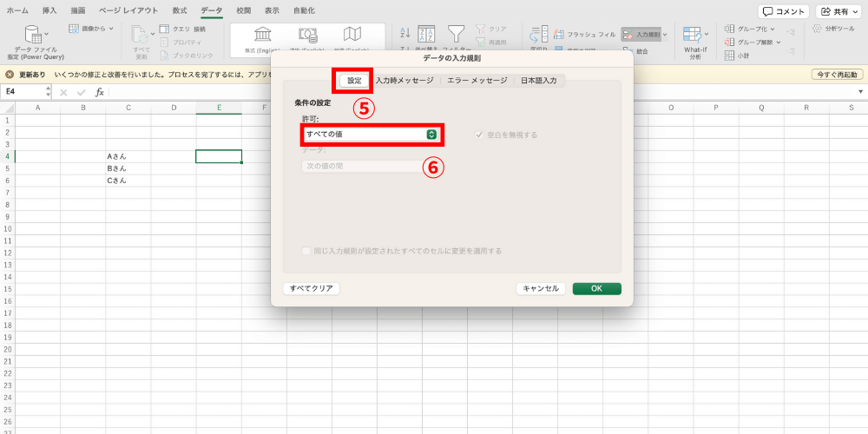Click the fx insert function icon

pos(100,92)
